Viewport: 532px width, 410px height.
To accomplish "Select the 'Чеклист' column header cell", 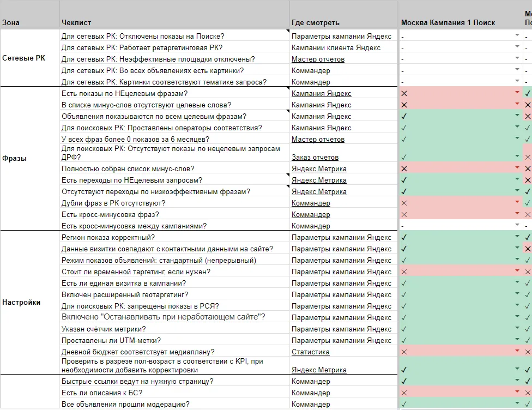I will pos(174,15).
